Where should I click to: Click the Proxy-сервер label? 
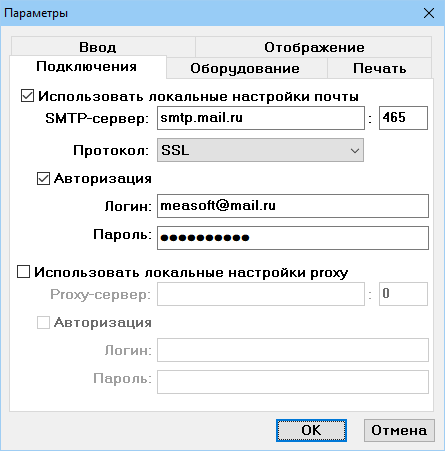100,294
